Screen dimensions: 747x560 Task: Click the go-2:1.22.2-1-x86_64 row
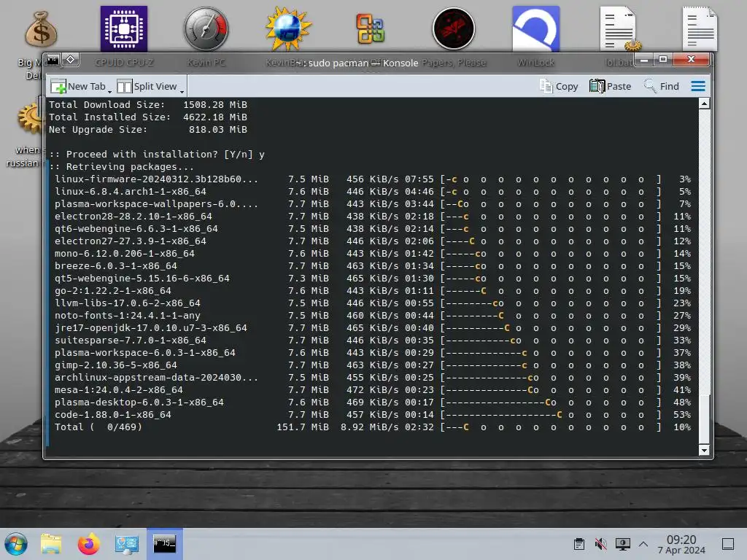pyautogui.click(x=373, y=290)
